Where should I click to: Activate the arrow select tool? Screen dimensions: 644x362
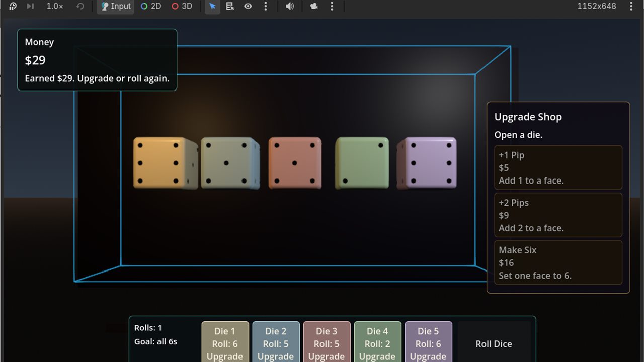click(x=212, y=6)
